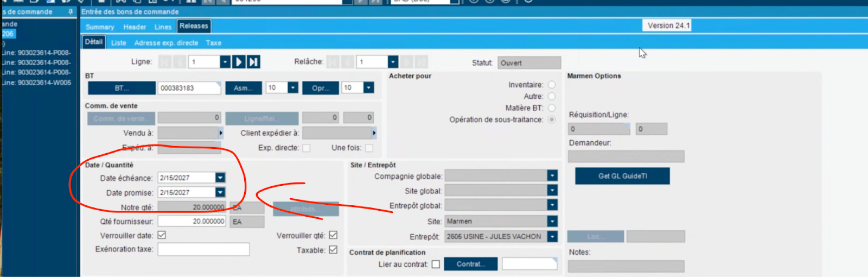This screenshot has height=277, width=868.
Task: Enable the Lier au contrat checkbox
Action: tap(436, 265)
